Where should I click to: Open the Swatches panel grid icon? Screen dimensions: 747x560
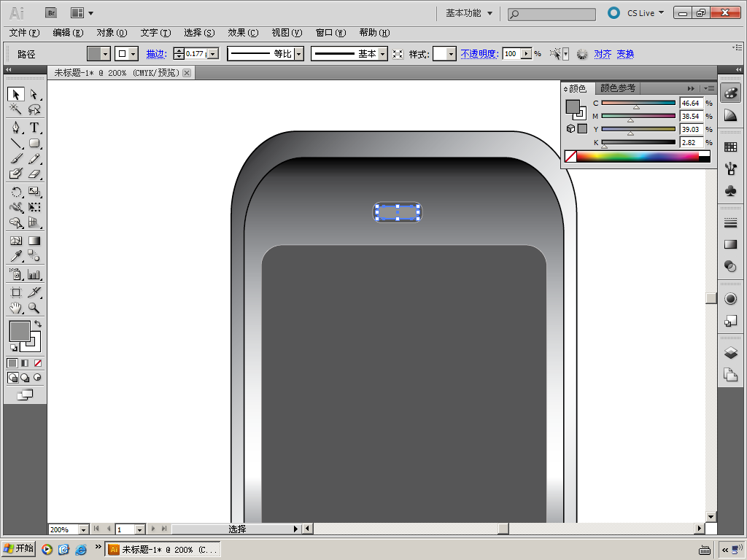coord(730,147)
